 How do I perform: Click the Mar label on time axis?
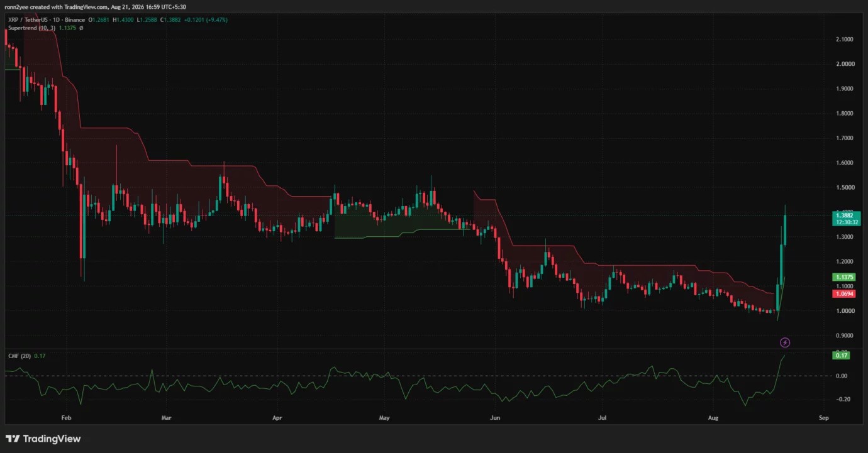(167, 417)
